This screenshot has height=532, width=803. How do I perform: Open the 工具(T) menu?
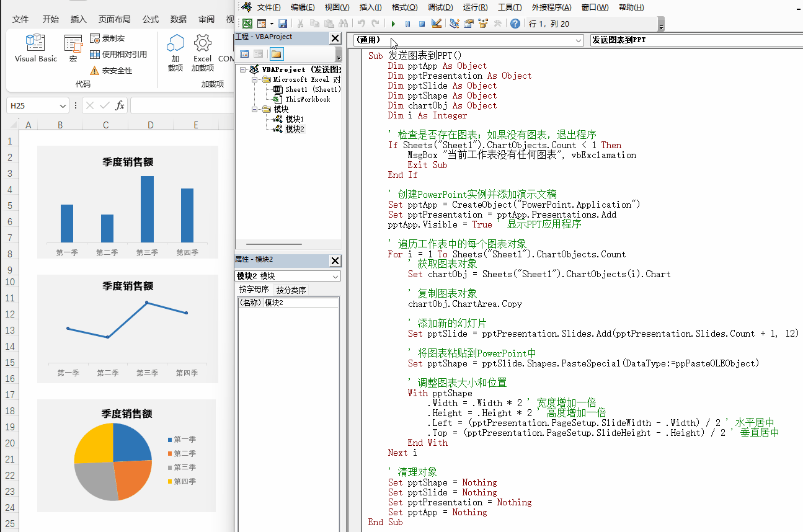tap(510, 7)
